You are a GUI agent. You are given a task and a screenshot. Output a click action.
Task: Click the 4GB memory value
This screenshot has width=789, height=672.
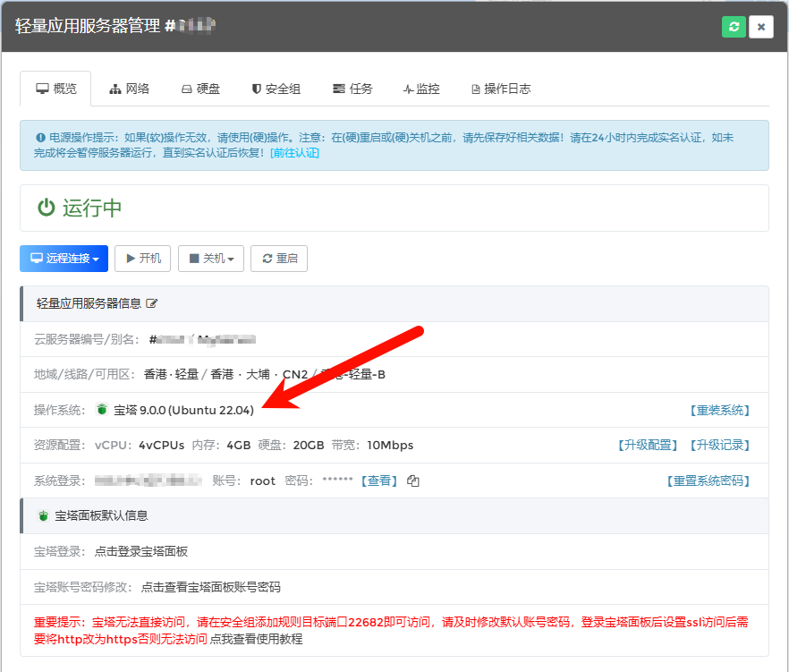click(239, 446)
